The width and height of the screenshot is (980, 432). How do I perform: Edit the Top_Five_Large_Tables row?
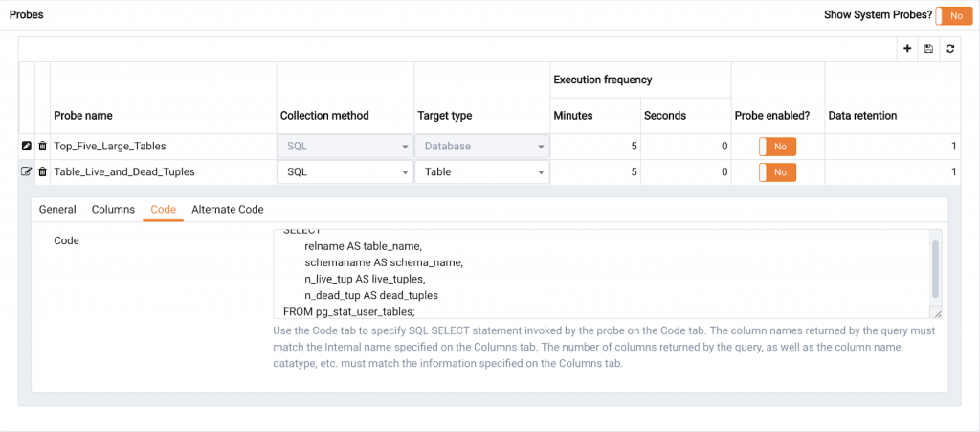(27, 147)
